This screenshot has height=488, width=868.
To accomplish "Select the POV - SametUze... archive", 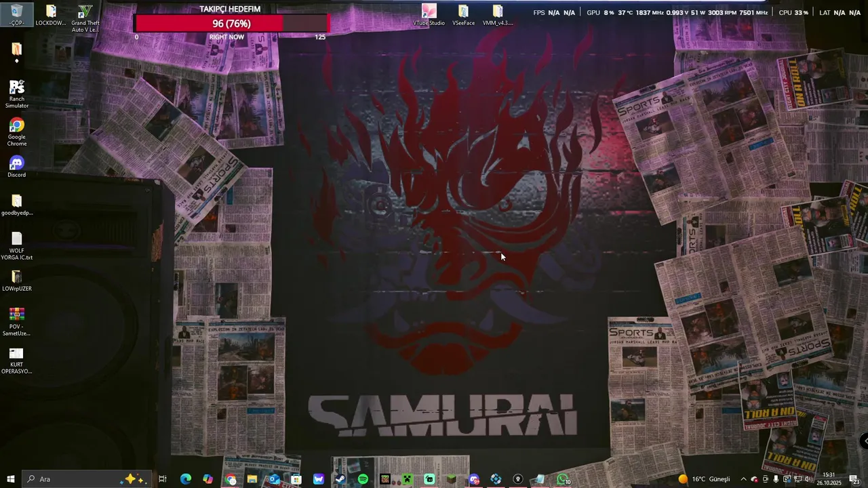I will [x=17, y=322].
